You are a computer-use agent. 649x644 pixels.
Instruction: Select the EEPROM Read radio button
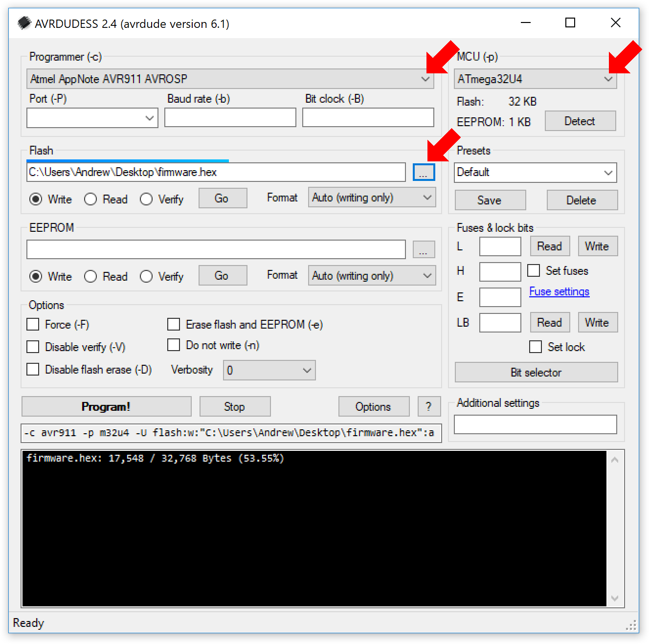pyautogui.click(x=90, y=276)
